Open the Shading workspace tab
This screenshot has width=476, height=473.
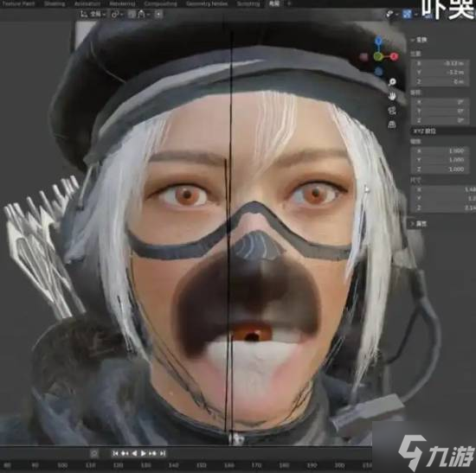coord(55,4)
